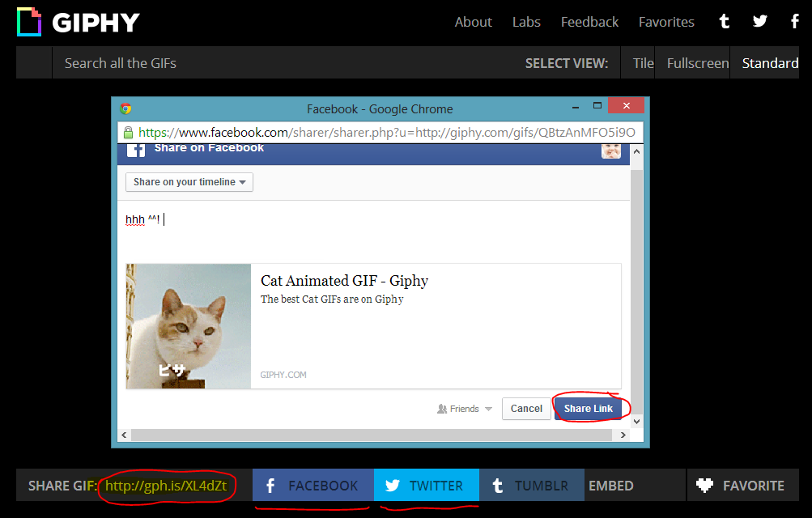Viewport: 812px width, 518px height.
Task: Click the gph.is short share link
Action: coord(166,486)
